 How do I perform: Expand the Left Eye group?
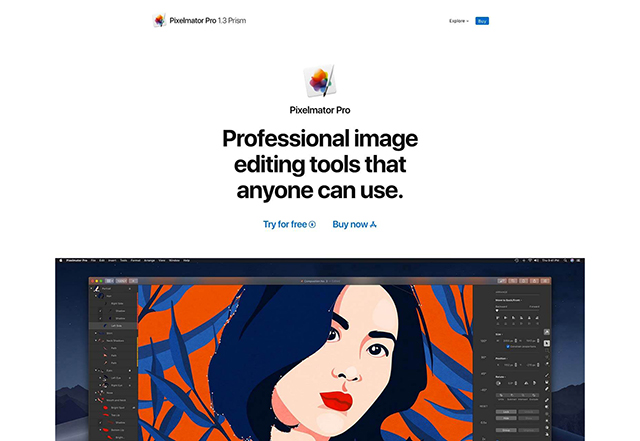coord(100,378)
